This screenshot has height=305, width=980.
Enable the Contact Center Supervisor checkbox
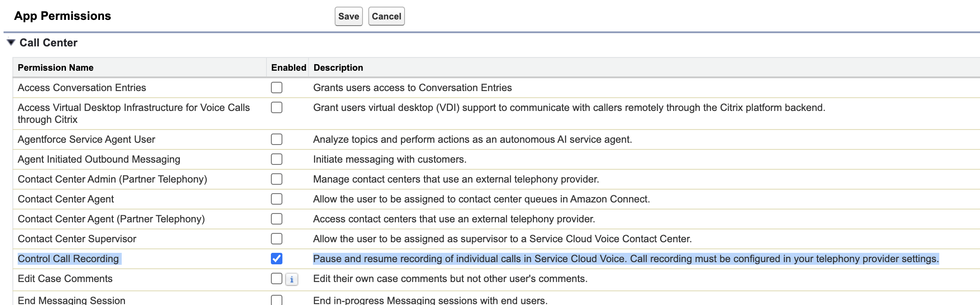tap(277, 239)
